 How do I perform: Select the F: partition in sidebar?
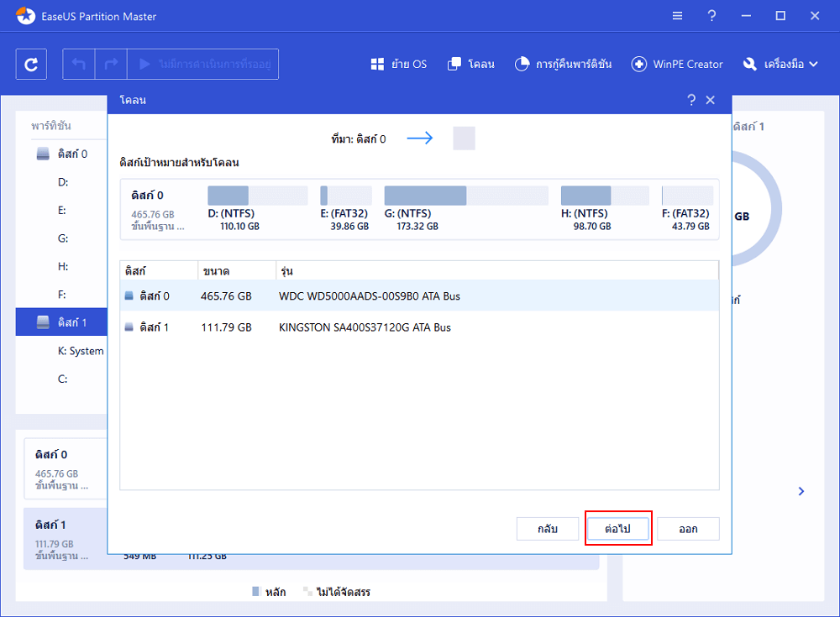click(62, 295)
